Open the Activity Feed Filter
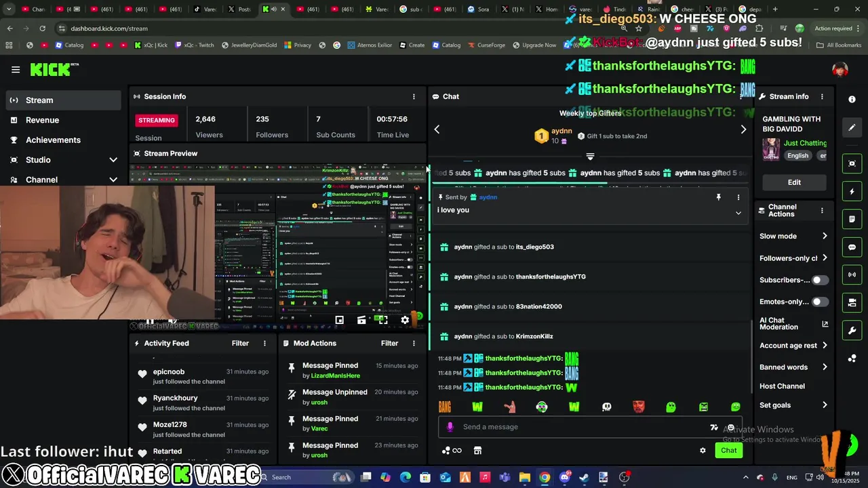The image size is (868, 488). (x=240, y=343)
